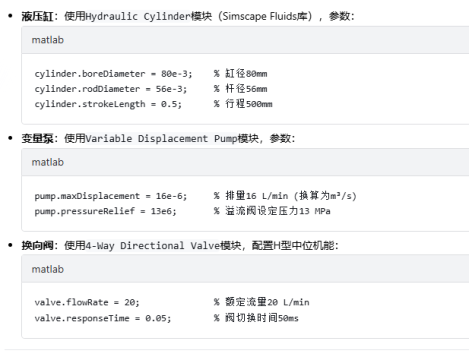
Task: Click the second matlab code block label
Action: pos(48,162)
